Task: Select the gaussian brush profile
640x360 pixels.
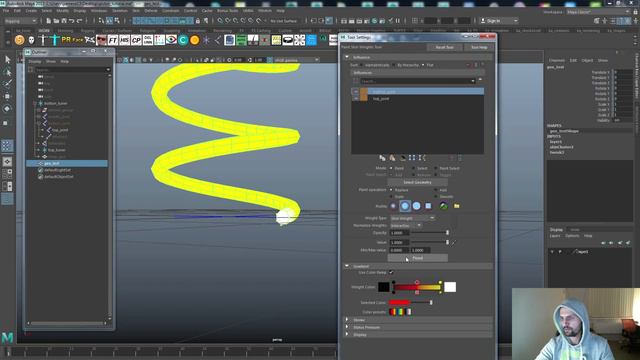Action: 393,206
